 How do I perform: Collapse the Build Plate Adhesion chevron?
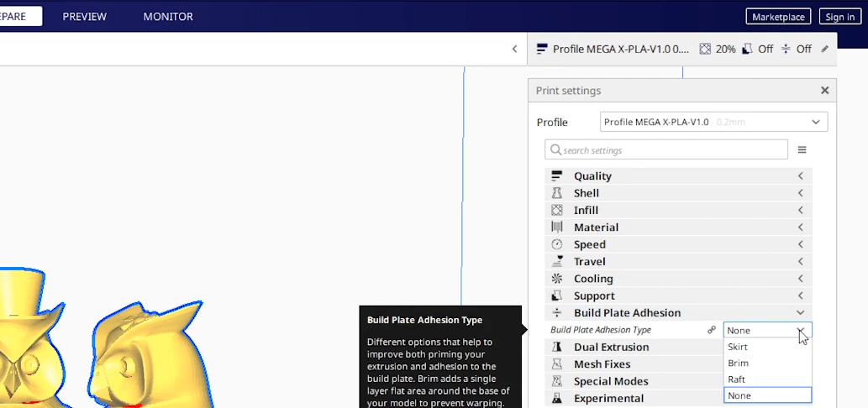click(x=801, y=312)
